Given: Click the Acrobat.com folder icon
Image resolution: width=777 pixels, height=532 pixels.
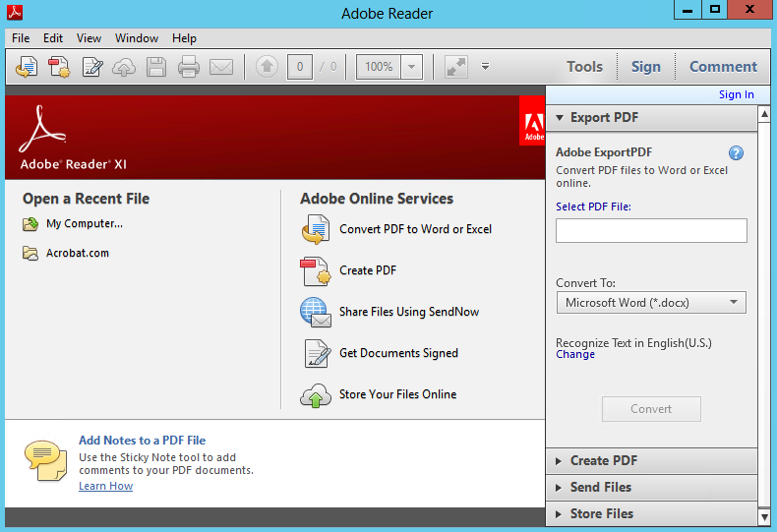Looking at the screenshot, I should [x=30, y=253].
